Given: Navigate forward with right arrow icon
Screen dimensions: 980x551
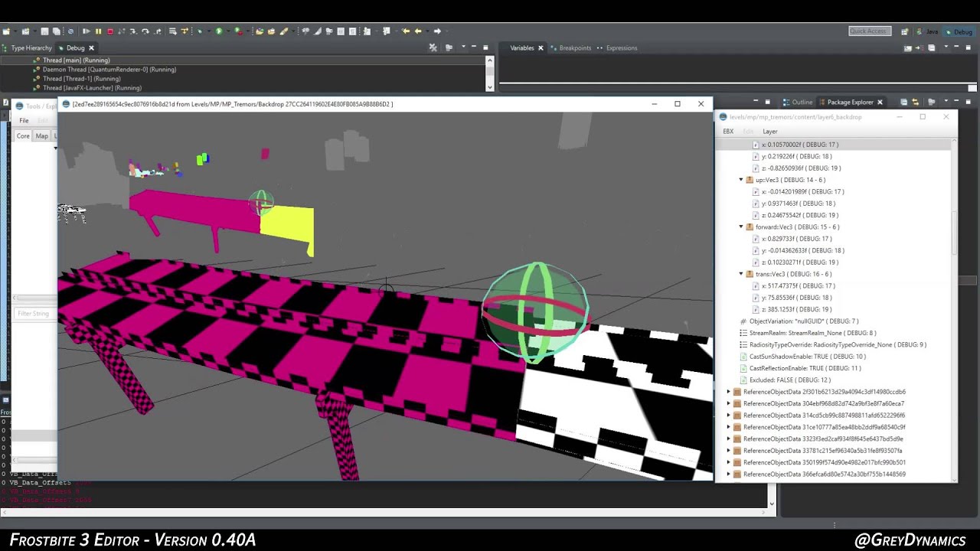Looking at the screenshot, I should pos(437,31).
